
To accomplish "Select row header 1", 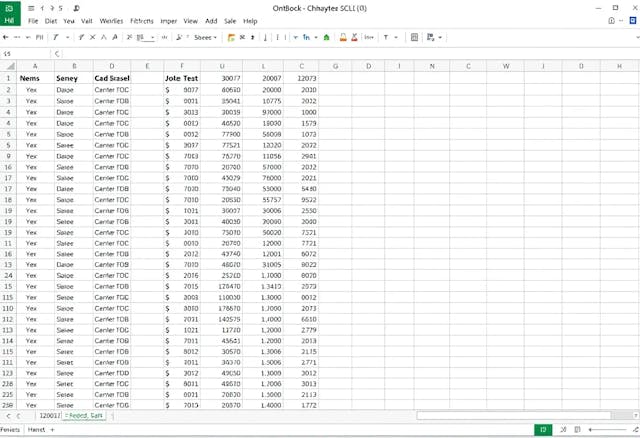I will click(8, 78).
